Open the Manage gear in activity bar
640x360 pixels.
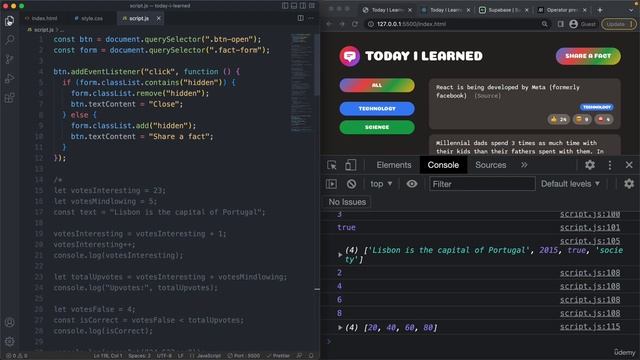click(9, 341)
